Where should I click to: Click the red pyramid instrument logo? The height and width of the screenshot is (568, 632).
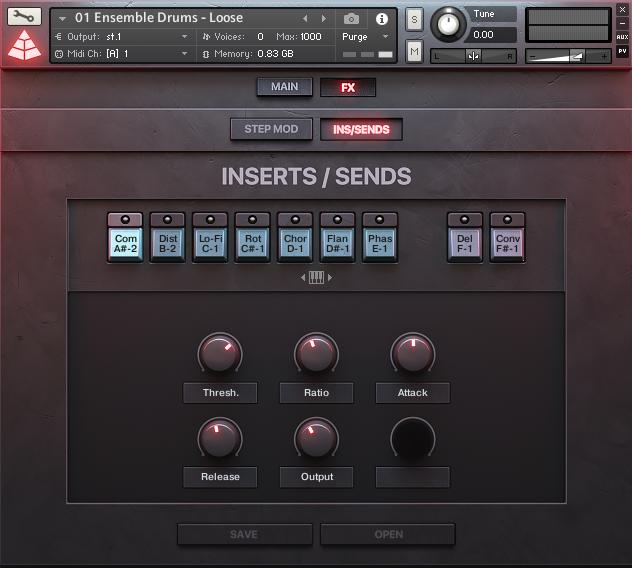point(24,45)
